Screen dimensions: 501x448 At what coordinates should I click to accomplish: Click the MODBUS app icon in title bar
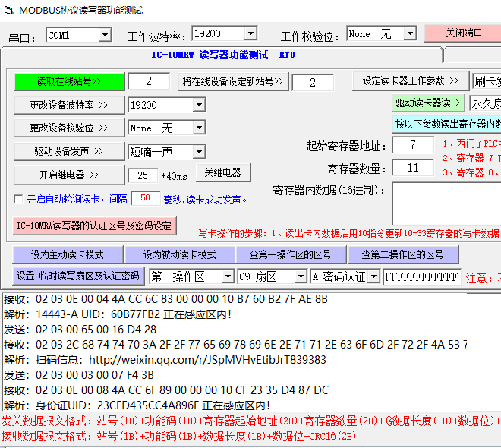click(x=8, y=10)
